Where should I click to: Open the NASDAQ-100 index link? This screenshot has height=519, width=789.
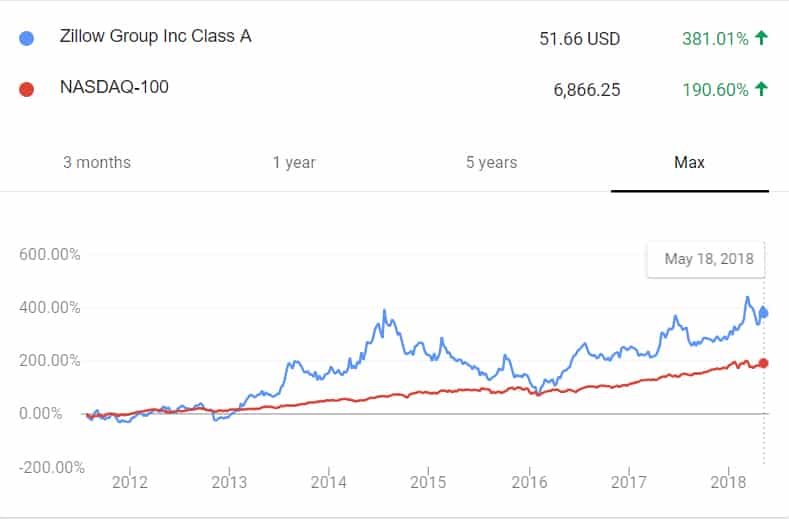point(111,87)
